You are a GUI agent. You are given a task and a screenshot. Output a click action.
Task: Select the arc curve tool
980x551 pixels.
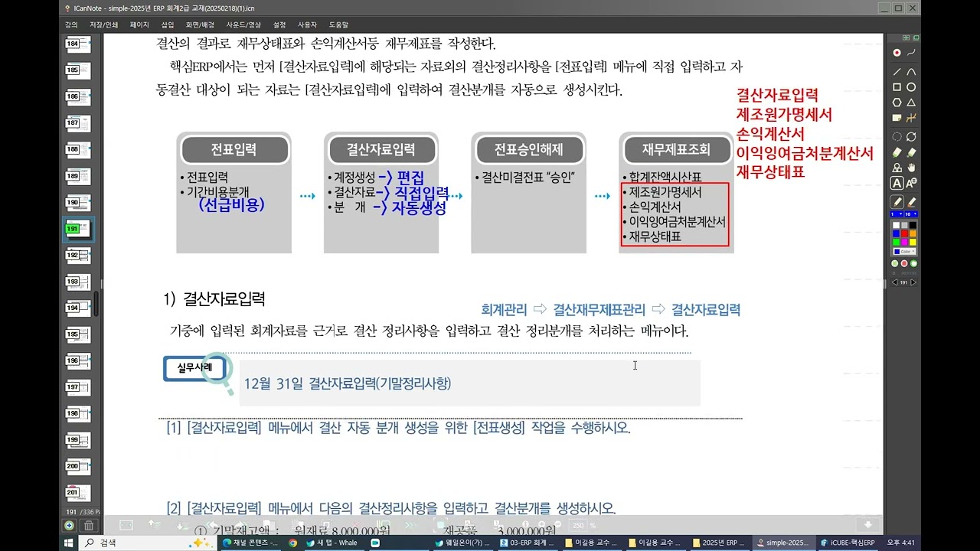point(911,72)
